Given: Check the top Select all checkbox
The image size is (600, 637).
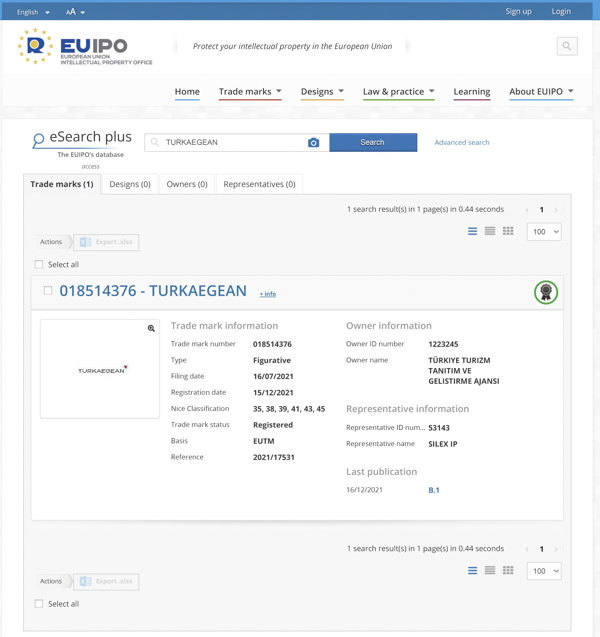Looking at the screenshot, I should [39, 264].
